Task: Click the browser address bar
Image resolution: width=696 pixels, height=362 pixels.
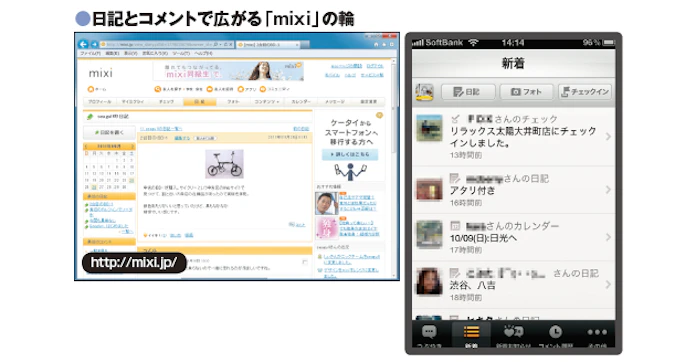Action: click(x=166, y=44)
